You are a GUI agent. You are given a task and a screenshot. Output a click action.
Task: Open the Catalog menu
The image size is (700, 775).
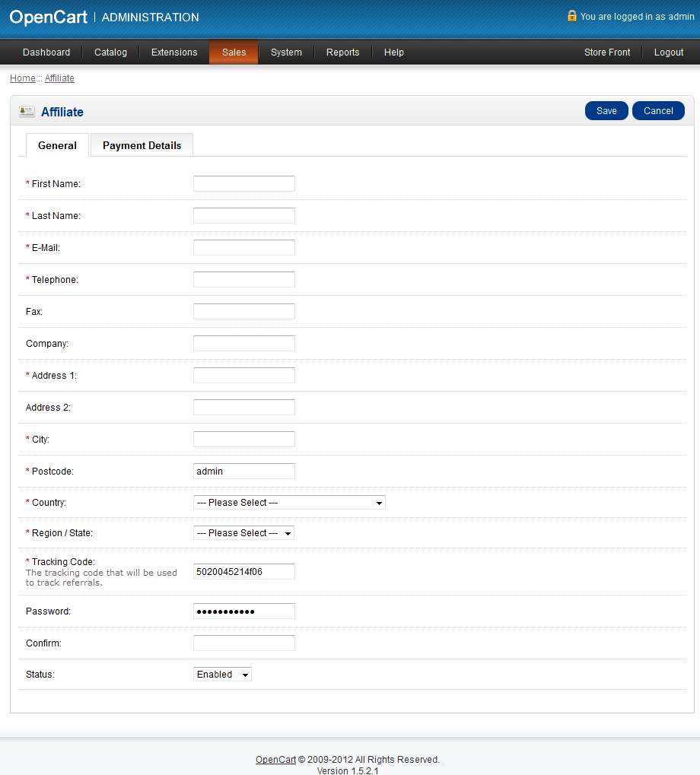(x=110, y=52)
